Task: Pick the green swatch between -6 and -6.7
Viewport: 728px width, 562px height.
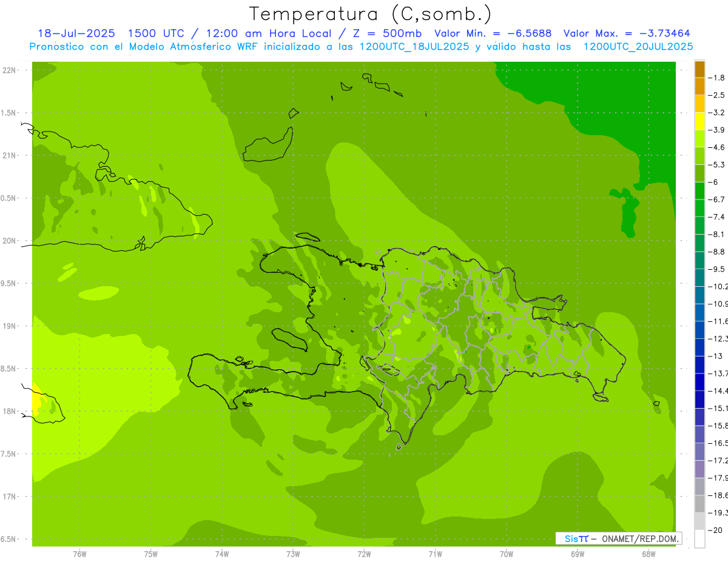Action: [x=699, y=191]
